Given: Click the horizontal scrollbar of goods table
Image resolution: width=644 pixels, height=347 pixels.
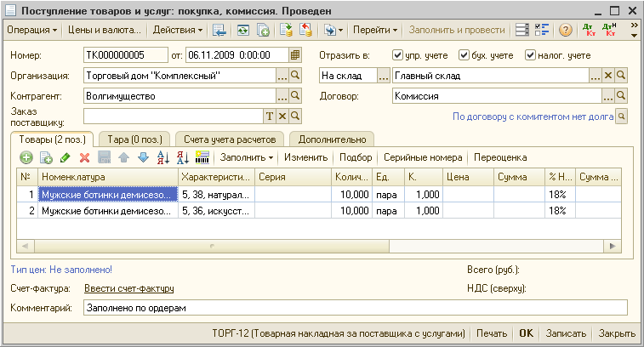Looking at the screenshot, I should click(319, 246).
